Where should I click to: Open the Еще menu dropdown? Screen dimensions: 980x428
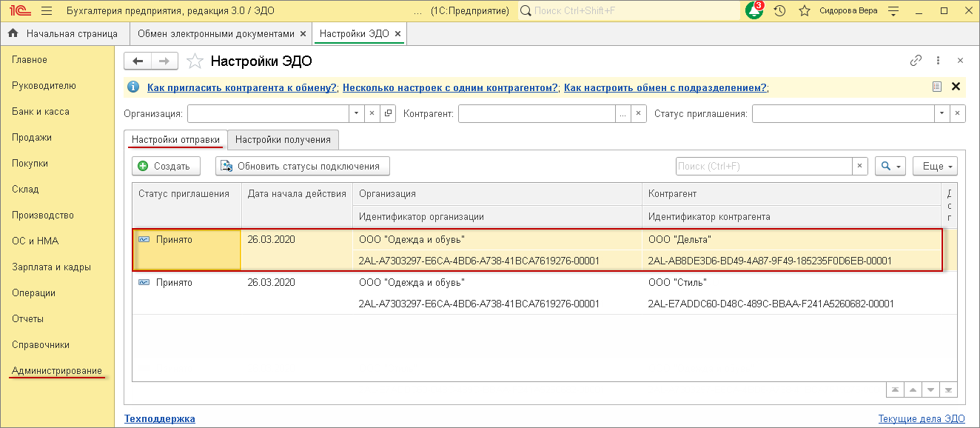935,167
